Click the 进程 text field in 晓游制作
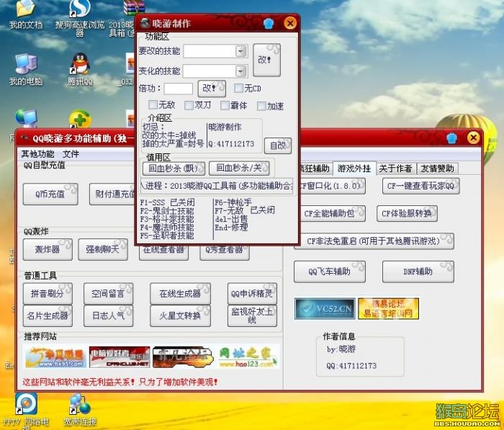The width and height of the screenshot is (504, 430). tap(217, 186)
